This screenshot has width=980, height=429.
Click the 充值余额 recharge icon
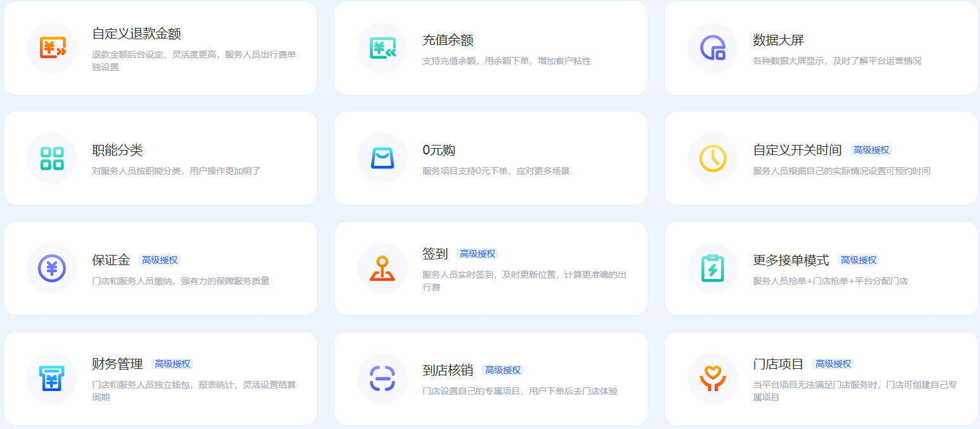click(x=382, y=48)
